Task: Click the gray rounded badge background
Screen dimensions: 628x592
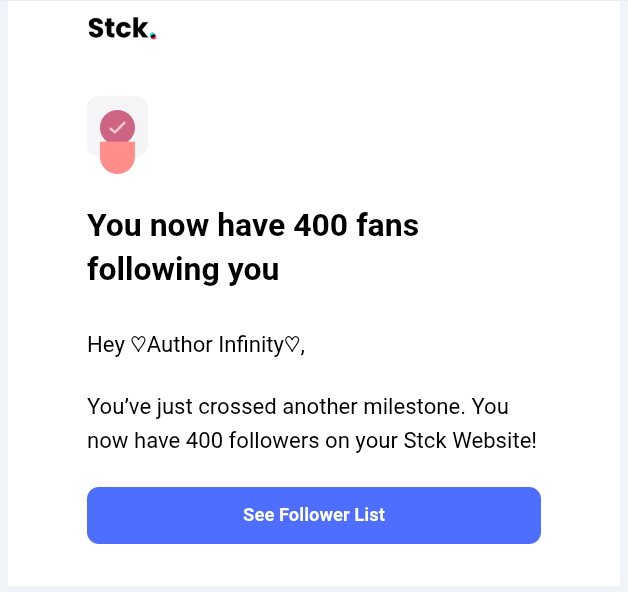Action: point(138,106)
